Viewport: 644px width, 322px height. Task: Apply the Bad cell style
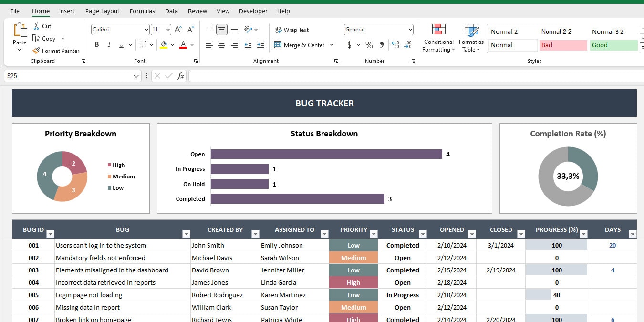click(563, 45)
